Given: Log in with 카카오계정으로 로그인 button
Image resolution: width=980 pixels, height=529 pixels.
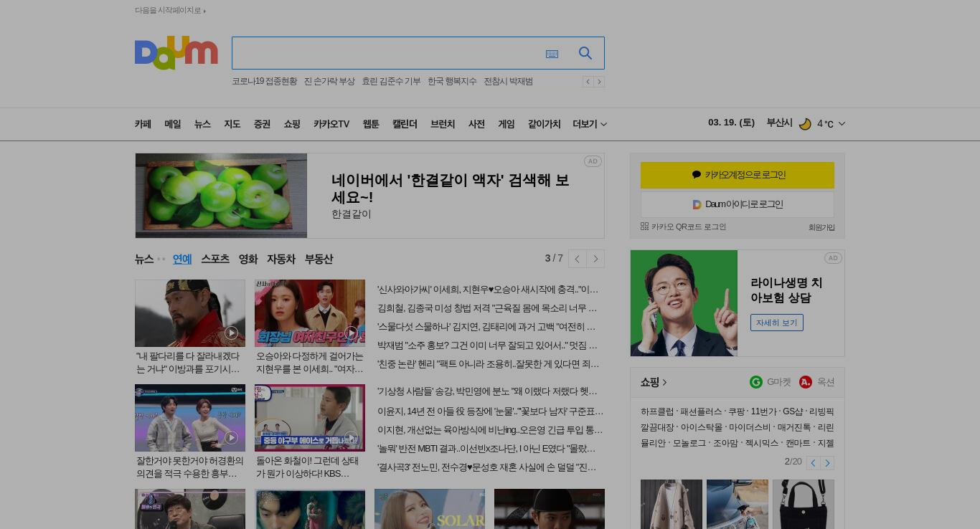Looking at the screenshot, I should click(738, 175).
